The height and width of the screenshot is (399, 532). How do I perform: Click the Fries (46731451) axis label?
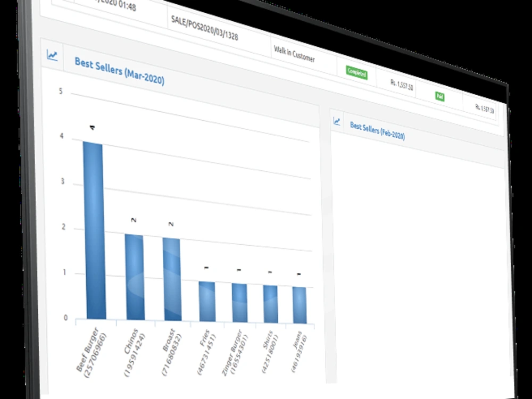(206, 352)
